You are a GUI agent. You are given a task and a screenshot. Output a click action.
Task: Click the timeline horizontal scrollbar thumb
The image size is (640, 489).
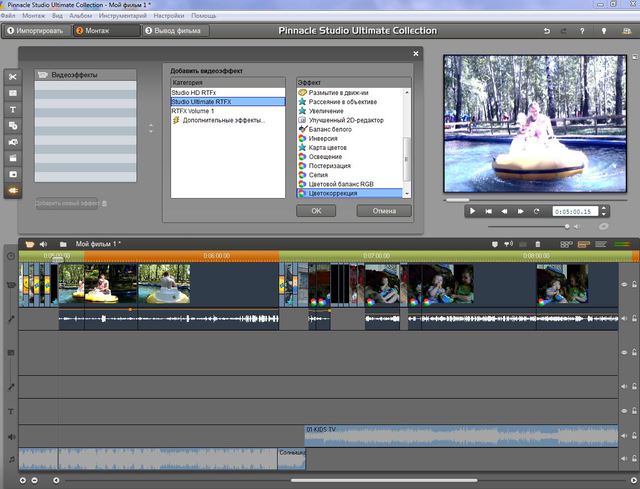point(384,480)
